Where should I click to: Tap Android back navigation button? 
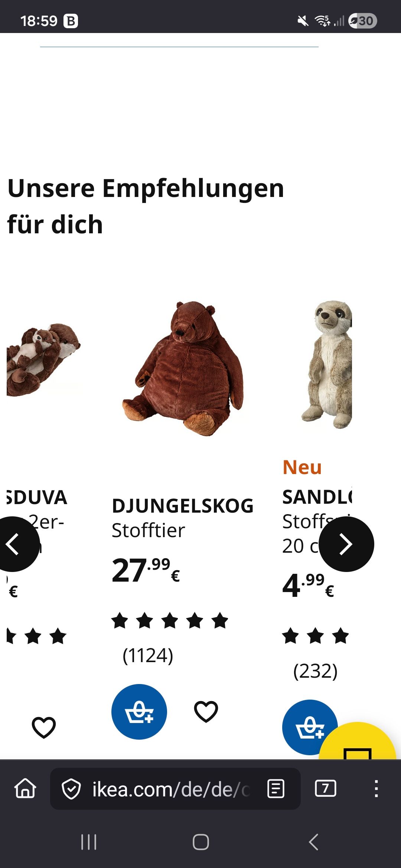click(x=314, y=842)
